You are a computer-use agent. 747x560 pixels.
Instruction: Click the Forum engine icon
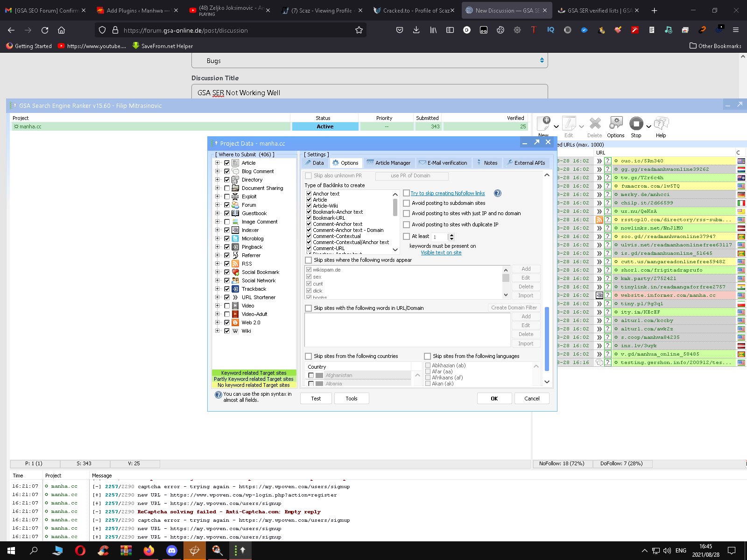point(235,205)
